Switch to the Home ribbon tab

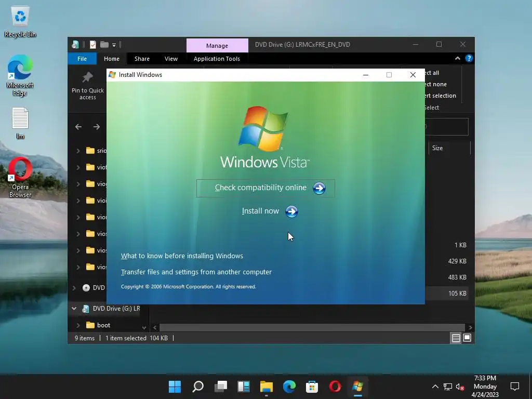coord(112,59)
